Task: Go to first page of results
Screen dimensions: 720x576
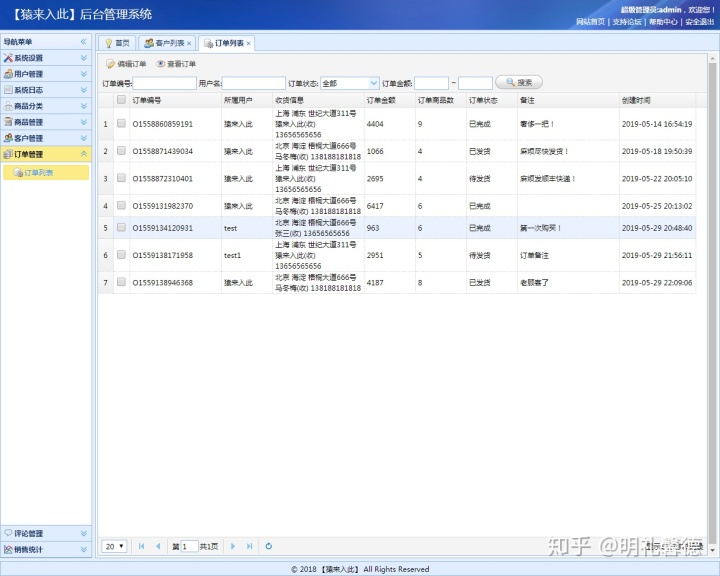Action: pyautogui.click(x=141, y=546)
